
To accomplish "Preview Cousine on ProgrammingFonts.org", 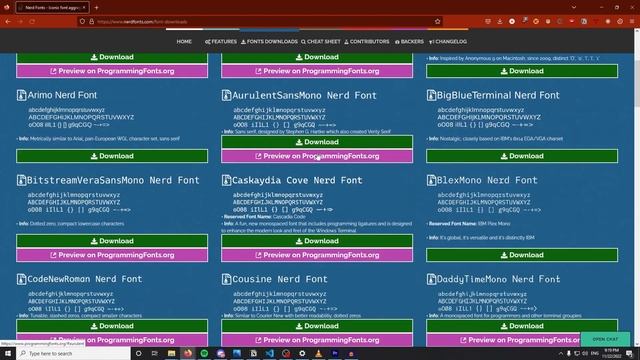I will 317,340.
